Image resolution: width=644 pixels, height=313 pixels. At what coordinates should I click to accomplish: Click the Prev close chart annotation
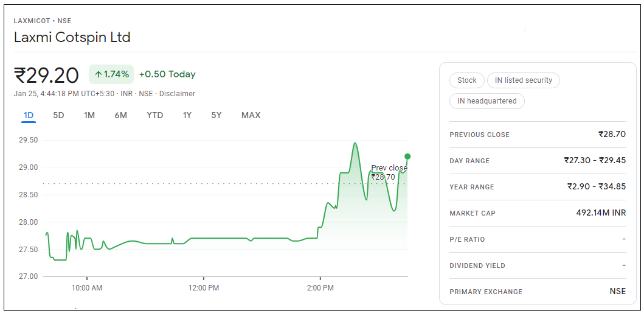click(389, 172)
